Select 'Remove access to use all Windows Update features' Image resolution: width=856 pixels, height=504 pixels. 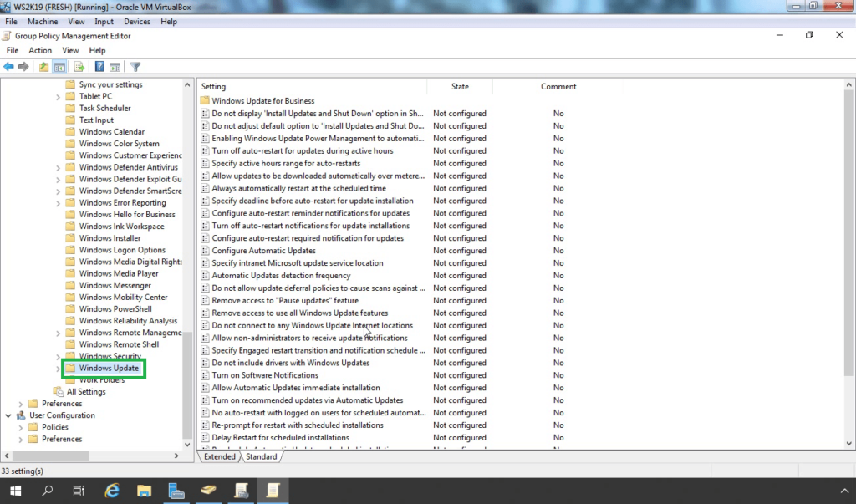[x=300, y=313]
